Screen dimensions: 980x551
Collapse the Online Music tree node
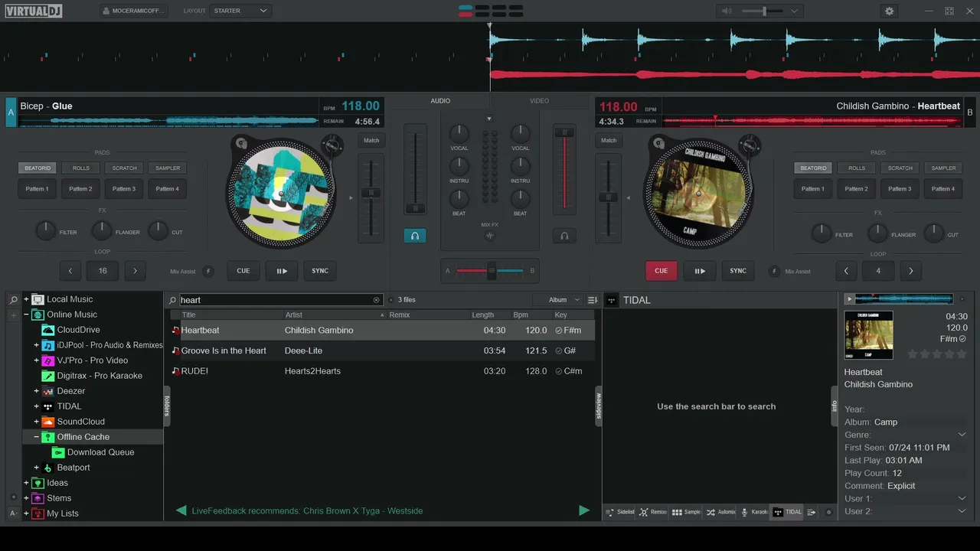point(26,315)
